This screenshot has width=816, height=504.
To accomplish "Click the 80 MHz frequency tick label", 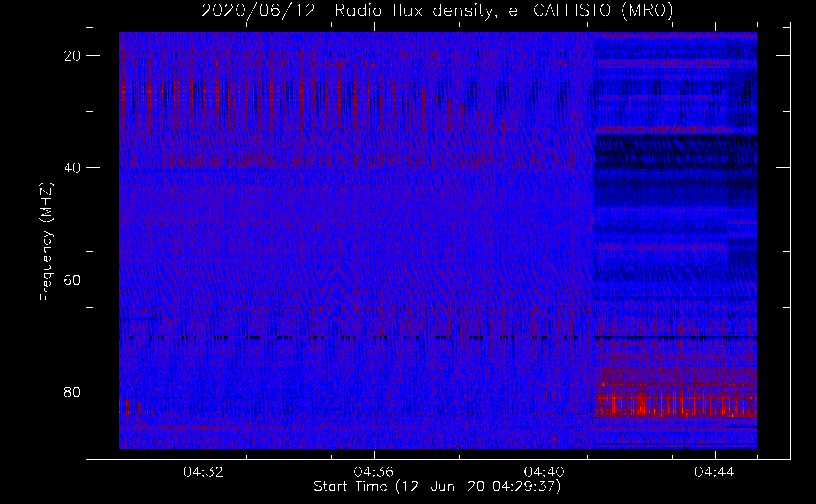I will (x=72, y=392).
